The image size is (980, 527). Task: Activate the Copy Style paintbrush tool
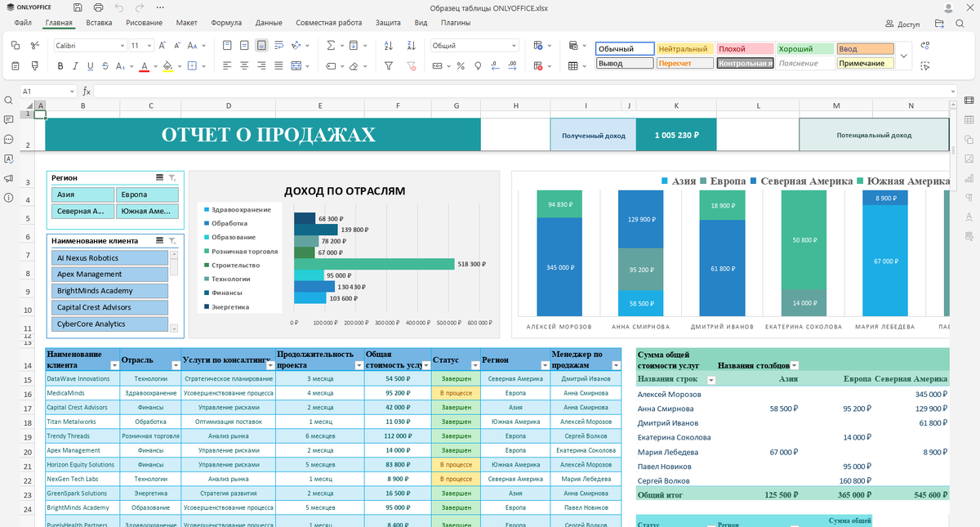coord(34,65)
